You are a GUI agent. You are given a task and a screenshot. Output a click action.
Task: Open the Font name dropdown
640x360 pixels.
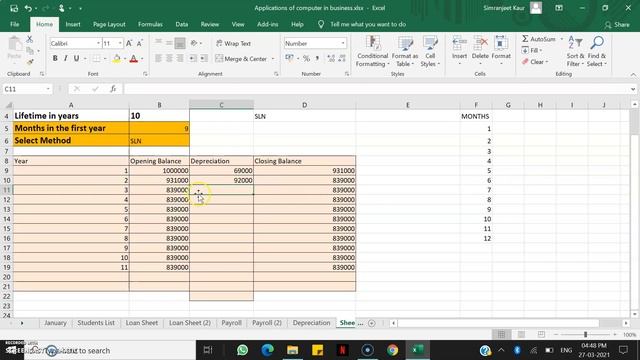[x=98, y=43]
